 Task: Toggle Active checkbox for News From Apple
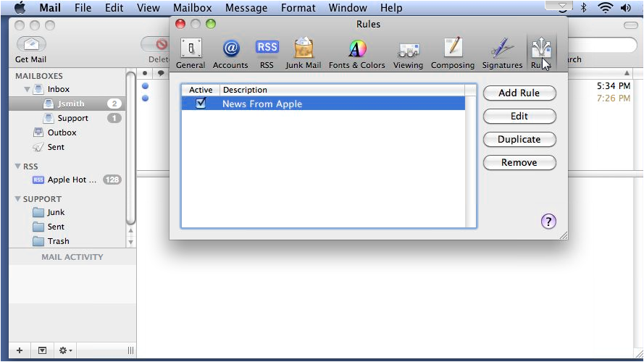201,103
